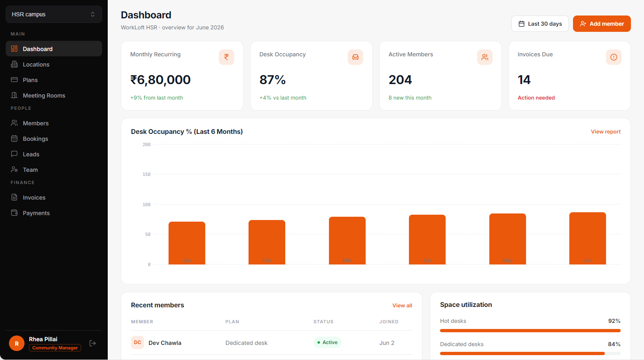
Task: Click the Active status badge for Dev Chawla
Action: 327,342
